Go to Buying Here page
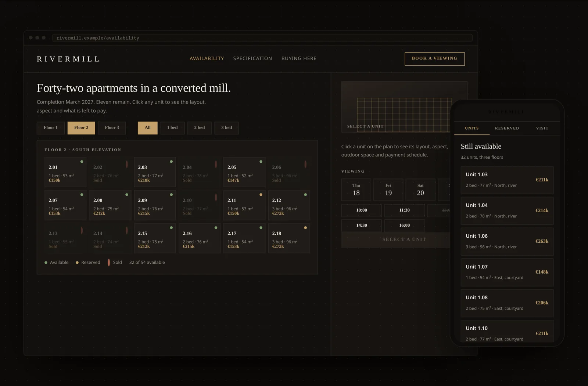Viewport: 588px width, 386px height. coord(299,58)
